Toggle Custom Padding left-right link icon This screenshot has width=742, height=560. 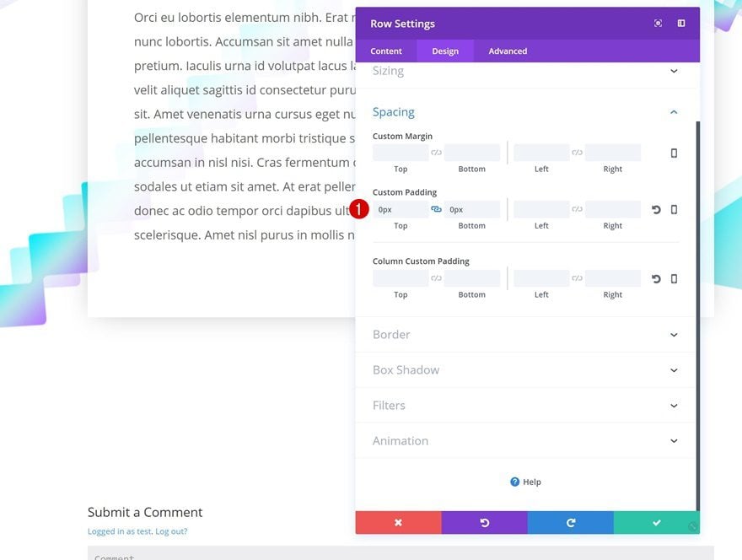[578, 209]
